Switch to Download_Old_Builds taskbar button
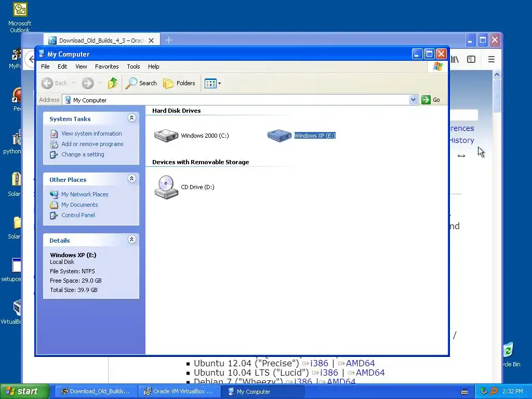This screenshot has height=399, width=532. coord(96,392)
